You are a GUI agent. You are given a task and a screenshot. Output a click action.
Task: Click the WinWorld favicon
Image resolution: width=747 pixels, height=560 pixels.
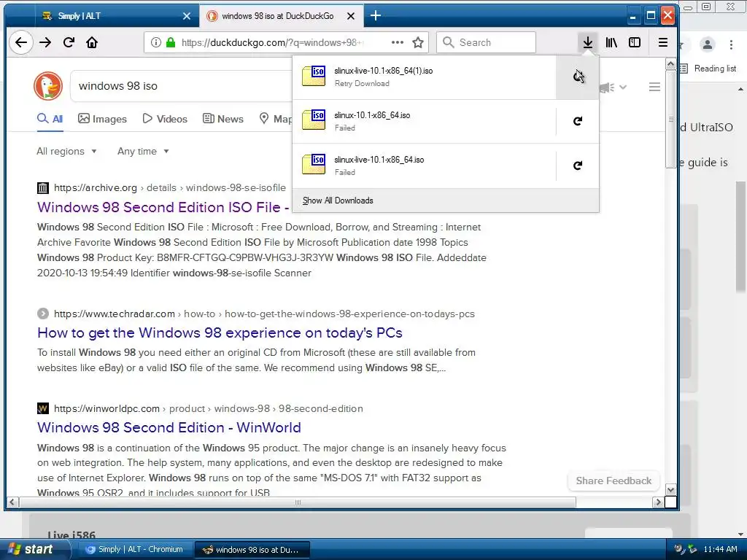coord(43,408)
